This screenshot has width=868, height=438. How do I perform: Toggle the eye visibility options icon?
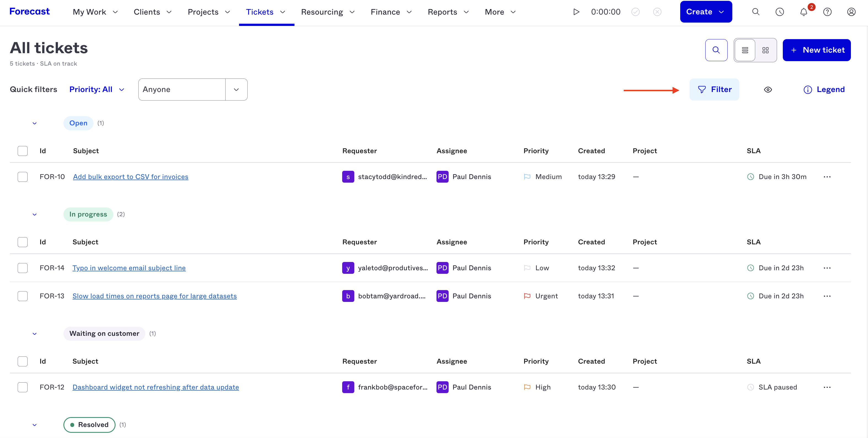click(x=768, y=90)
